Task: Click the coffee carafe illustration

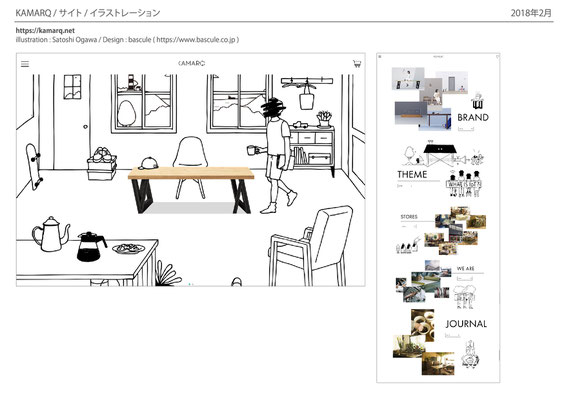Action: (x=91, y=247)
